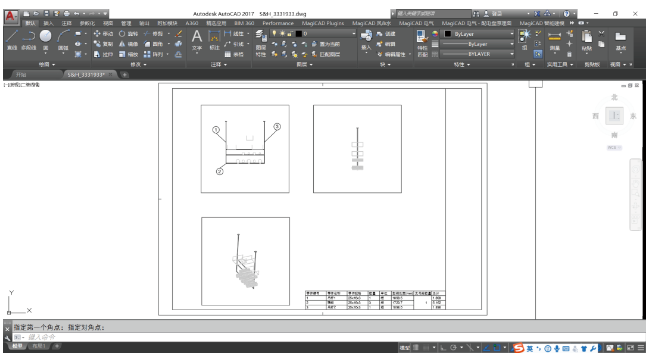This screenshot has width=651, height=360.
Task: Expand the Annotation panel
Action: click(x=218, y=65)
